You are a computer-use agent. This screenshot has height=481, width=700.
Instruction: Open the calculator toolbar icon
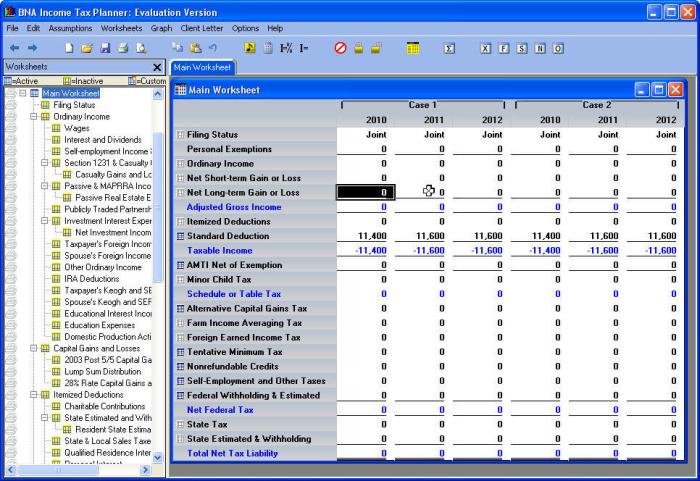[268, 48]
